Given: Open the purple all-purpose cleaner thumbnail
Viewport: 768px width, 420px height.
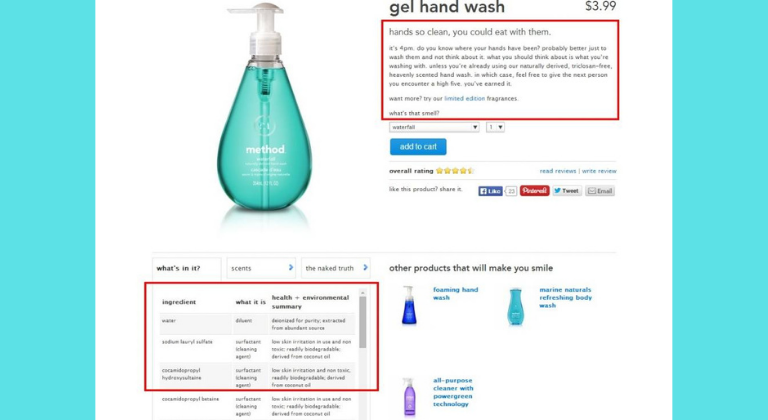Looking at the screenshot, I should 409,396.
